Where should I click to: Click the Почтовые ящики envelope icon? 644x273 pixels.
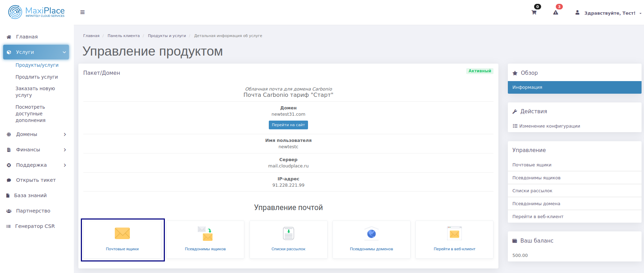click(122, 233)
